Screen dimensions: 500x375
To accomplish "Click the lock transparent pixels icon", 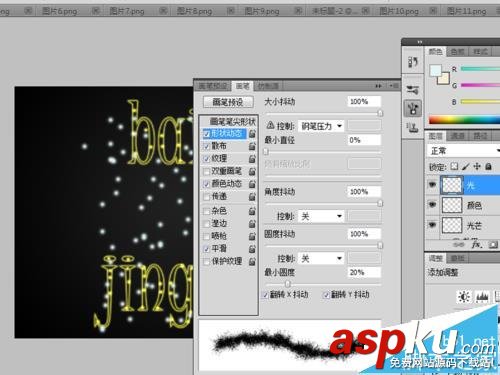I will [454, 166].
